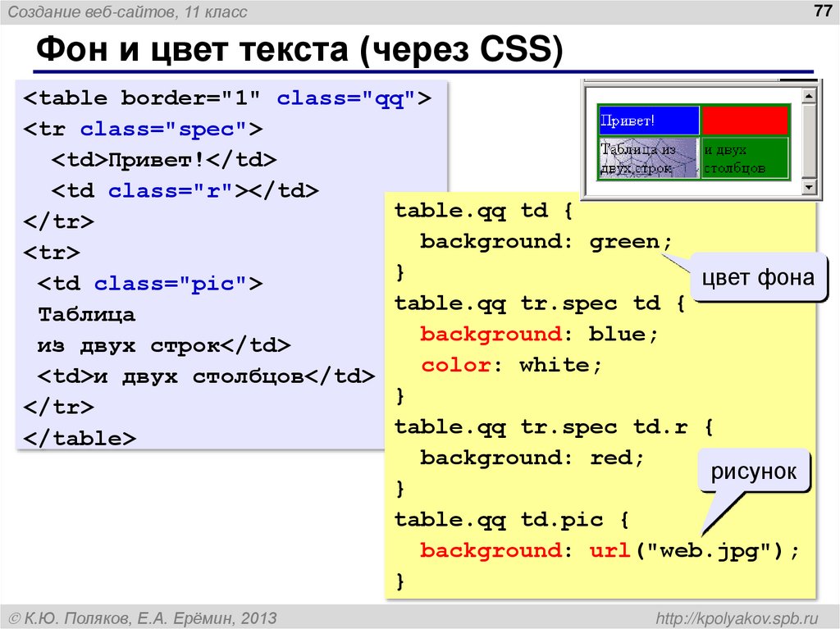Image resolution: width=840 pixels, height=629 pixels.
Task: Click the "рисунок" callout bubble
Action: coord(754,472)
